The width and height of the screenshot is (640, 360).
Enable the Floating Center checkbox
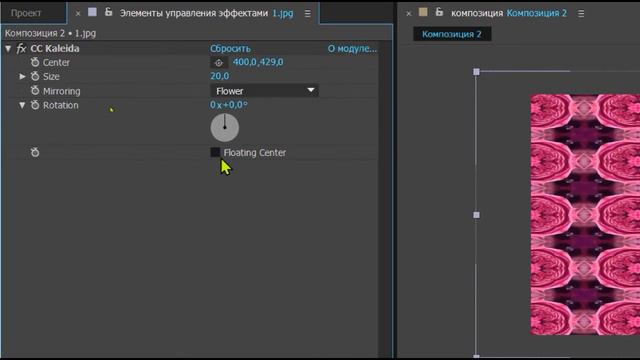coord(215,152)
